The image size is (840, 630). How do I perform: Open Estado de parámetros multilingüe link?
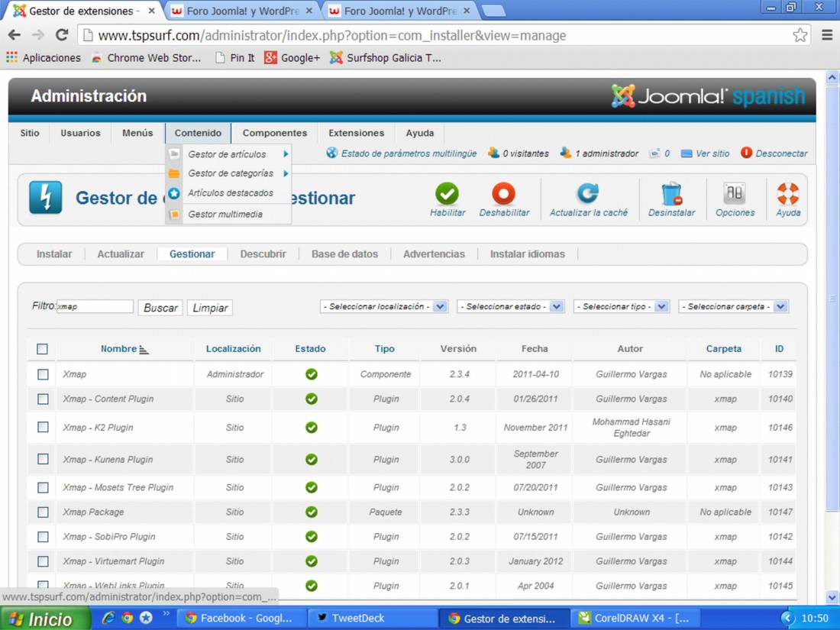click(x=401, y=153)
